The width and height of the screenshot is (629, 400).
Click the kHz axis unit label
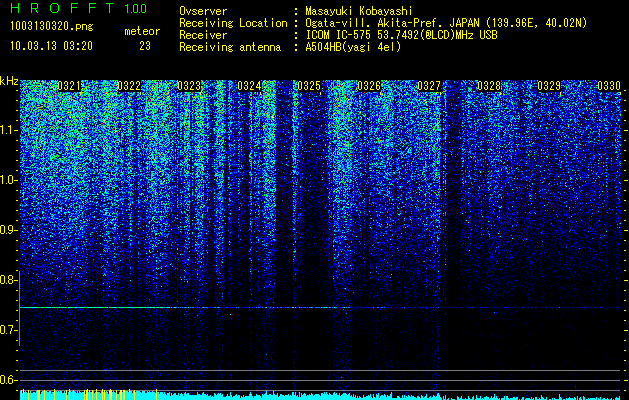(x=9, y=81)
